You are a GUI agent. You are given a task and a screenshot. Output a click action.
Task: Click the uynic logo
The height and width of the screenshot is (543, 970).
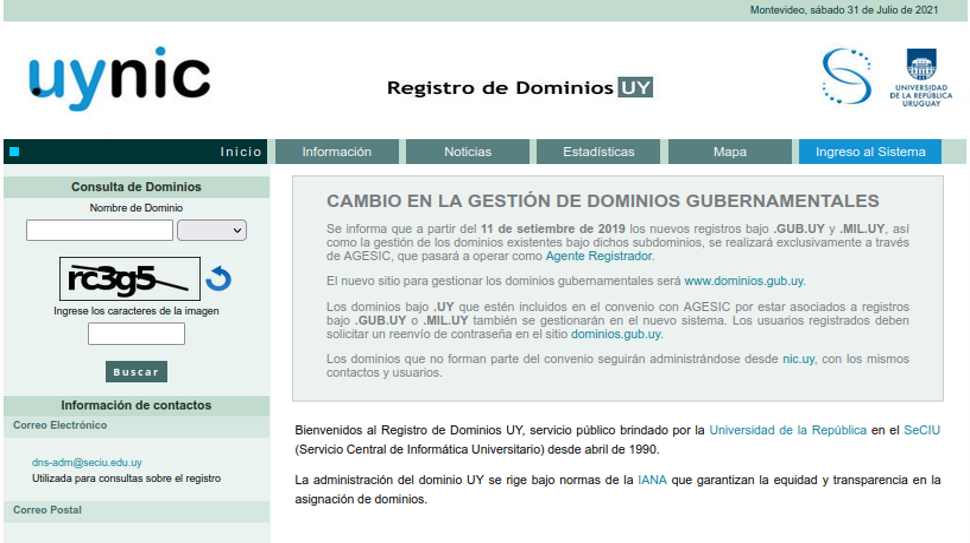pos(120,79)
